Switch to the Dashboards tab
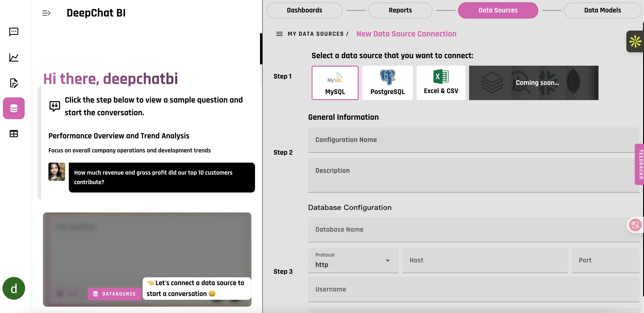 pyautogui.click(x=304, y=10)
